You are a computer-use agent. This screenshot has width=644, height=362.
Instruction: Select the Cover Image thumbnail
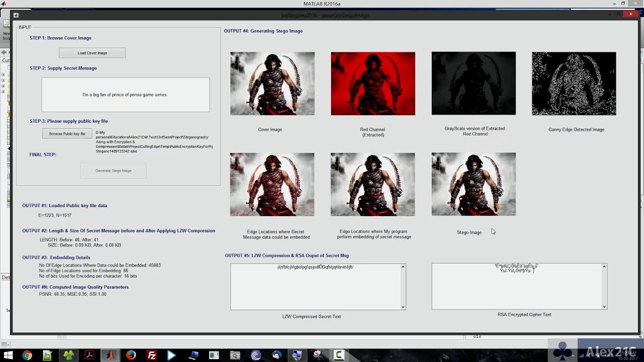pos(272,83)
